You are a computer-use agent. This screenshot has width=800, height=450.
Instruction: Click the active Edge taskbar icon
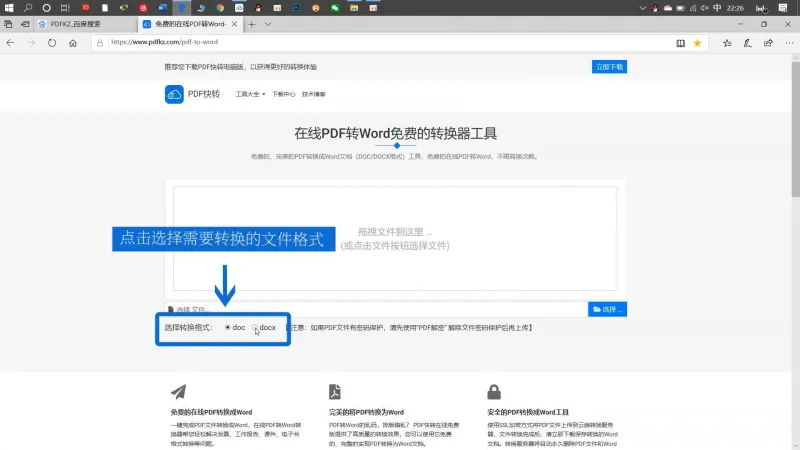pos(182,8)
